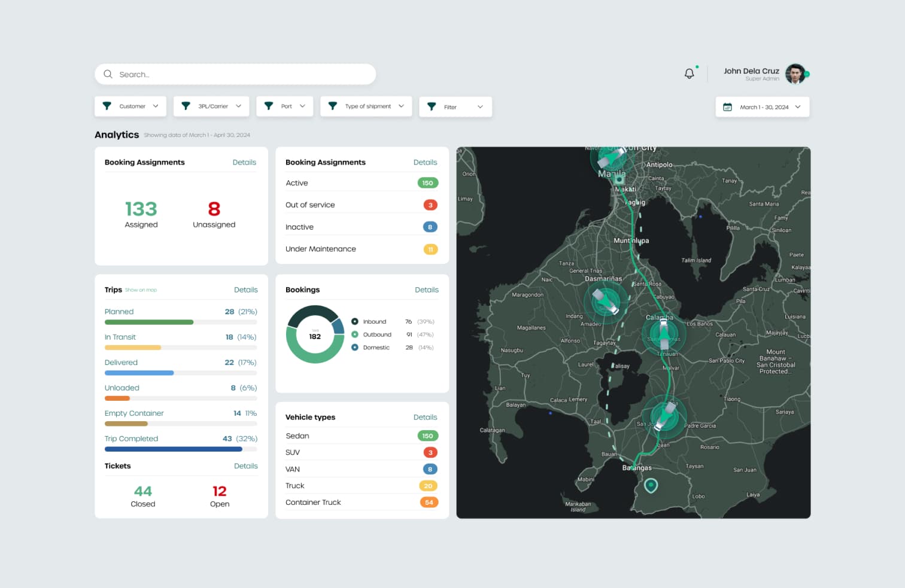905x588 pixels.
Task: Click Show on map beside Trips
Action: click(x=141, y=290)
